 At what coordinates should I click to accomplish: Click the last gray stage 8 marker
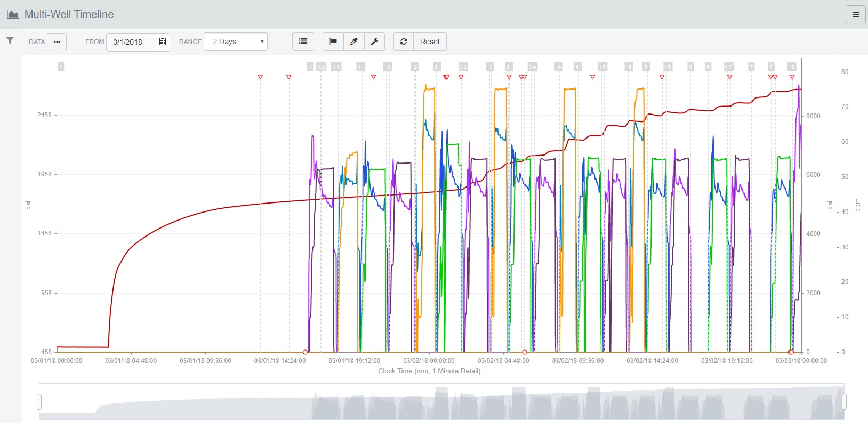[792, 67]
